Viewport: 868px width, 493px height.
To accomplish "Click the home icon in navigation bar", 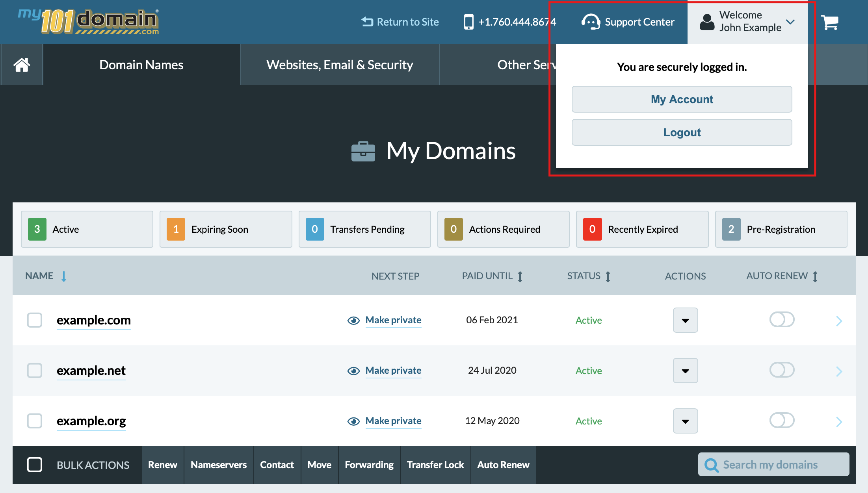I will click(x=21, y=64).
